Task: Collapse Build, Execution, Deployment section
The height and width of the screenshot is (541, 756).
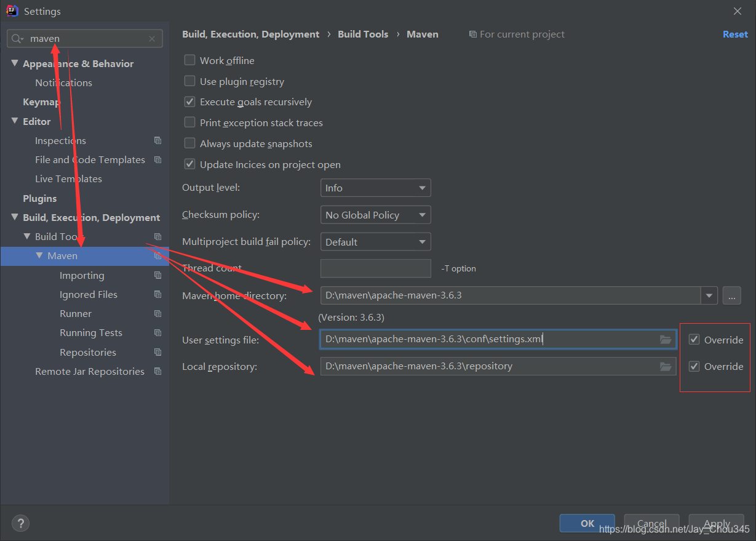Action: 15,217
